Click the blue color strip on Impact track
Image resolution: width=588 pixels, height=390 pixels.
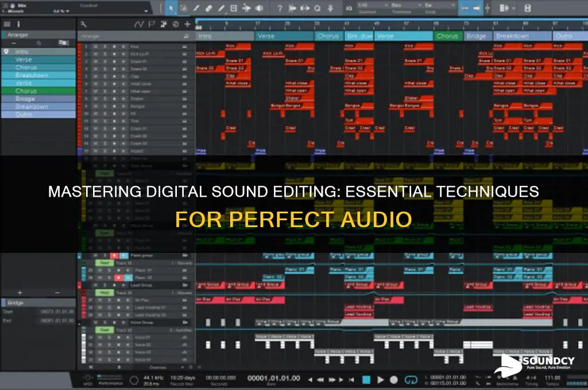click(x=79, y=151)
